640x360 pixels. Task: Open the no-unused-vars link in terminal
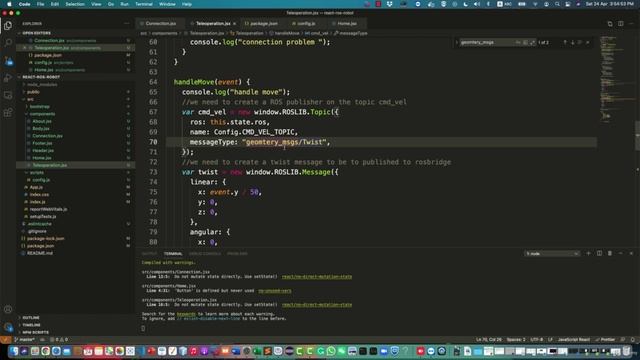coord(275,291)
